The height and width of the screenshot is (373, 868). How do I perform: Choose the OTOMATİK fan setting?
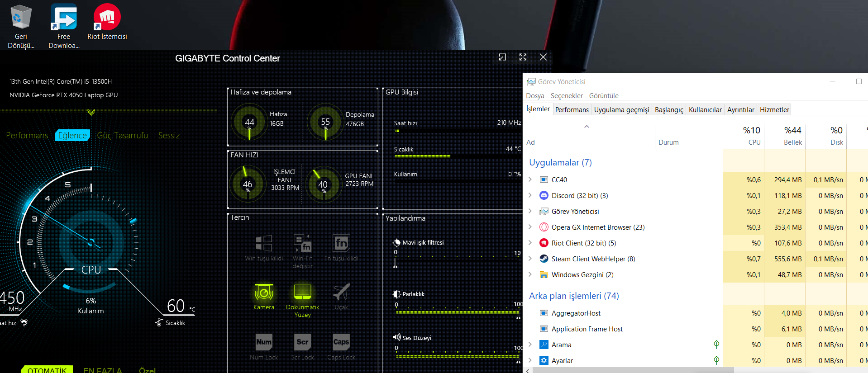[47, 370]
